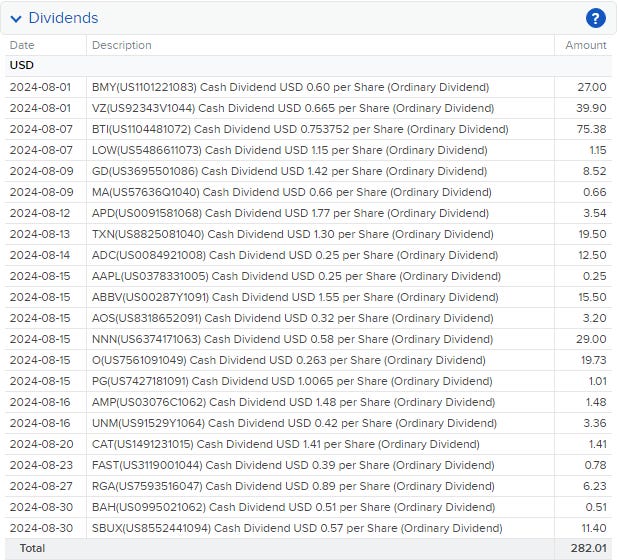The width and height of the screenshot is (618, 560).
Task: Select the AAPL cash dividend description
Action: (x=296, y=276)
